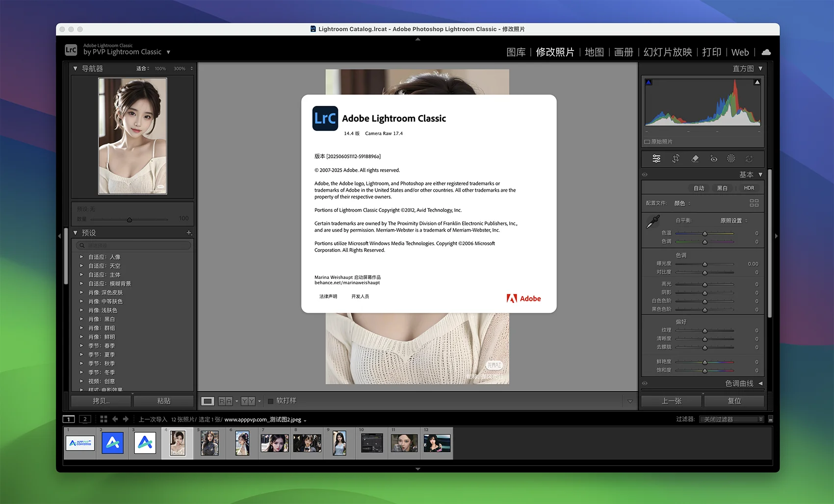Open cloud sync status icon

pos(766,52)
